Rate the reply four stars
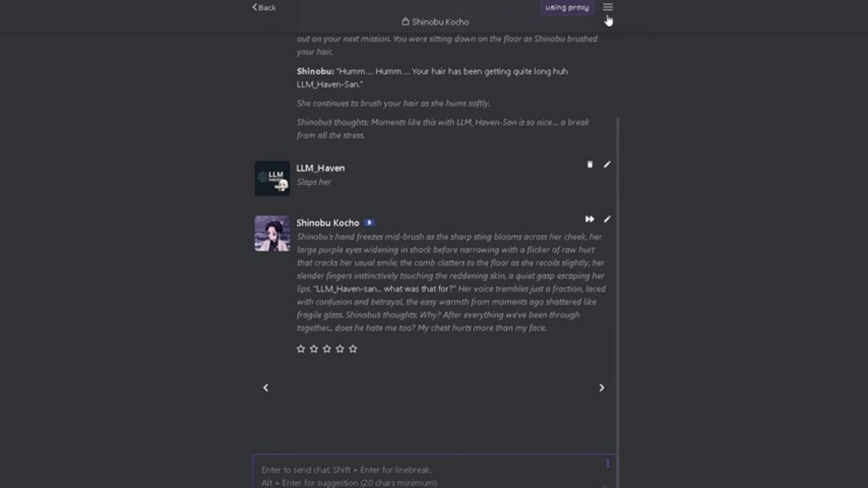The height and width of the screenshot is (488, 868). coord(340,349)
